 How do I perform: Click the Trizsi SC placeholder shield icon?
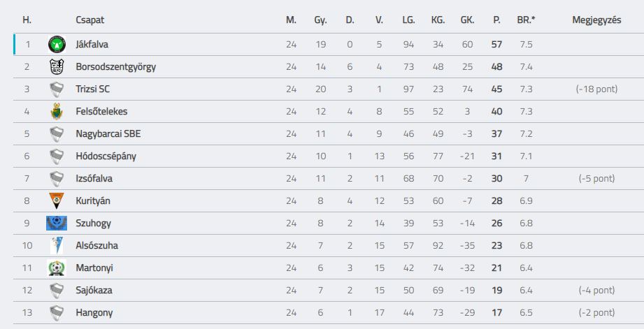pyautogui.click(x=57, y=89)
